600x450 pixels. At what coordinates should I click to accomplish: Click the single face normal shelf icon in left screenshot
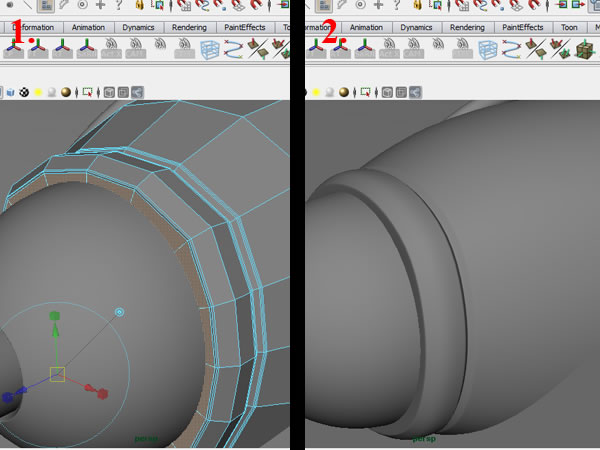point(258,49)
